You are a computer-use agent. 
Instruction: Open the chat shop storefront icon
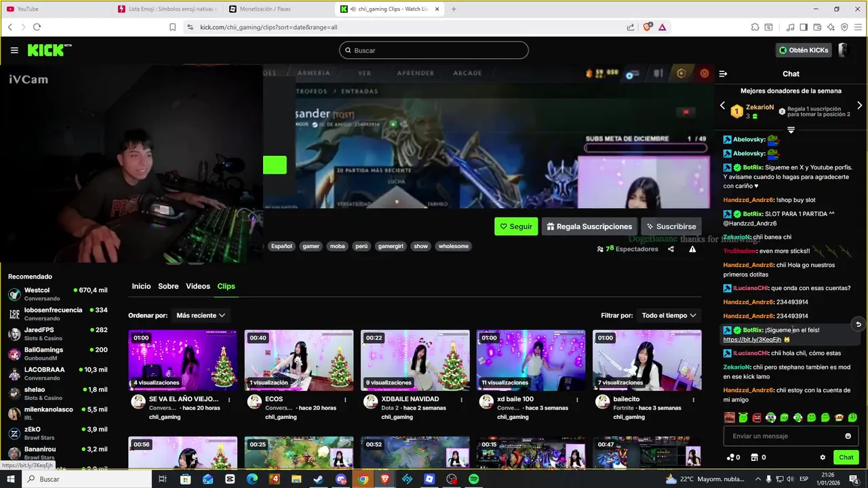point(754,457)
